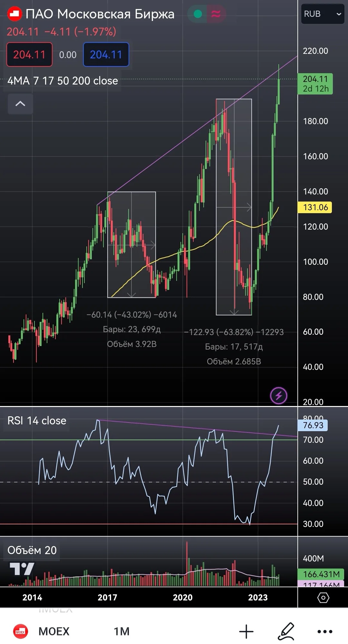
Task: Tap the Объём 20 volume indicator label
Action: (32, 550)
